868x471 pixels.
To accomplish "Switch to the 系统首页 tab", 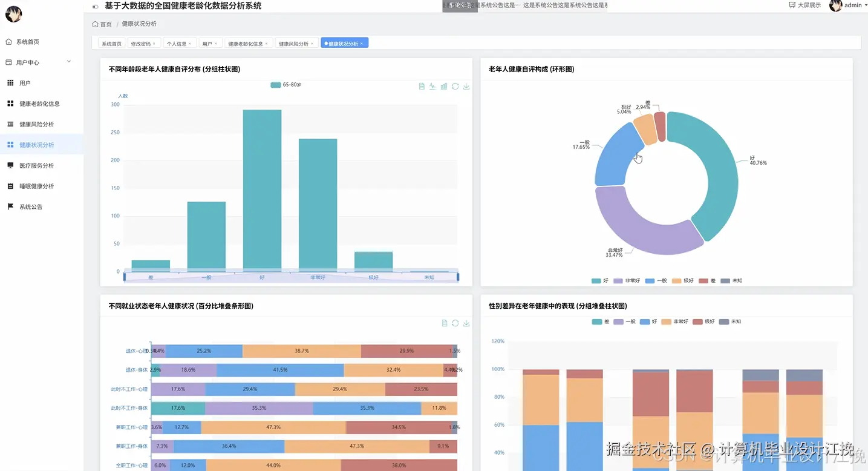I will coord(111,44).
